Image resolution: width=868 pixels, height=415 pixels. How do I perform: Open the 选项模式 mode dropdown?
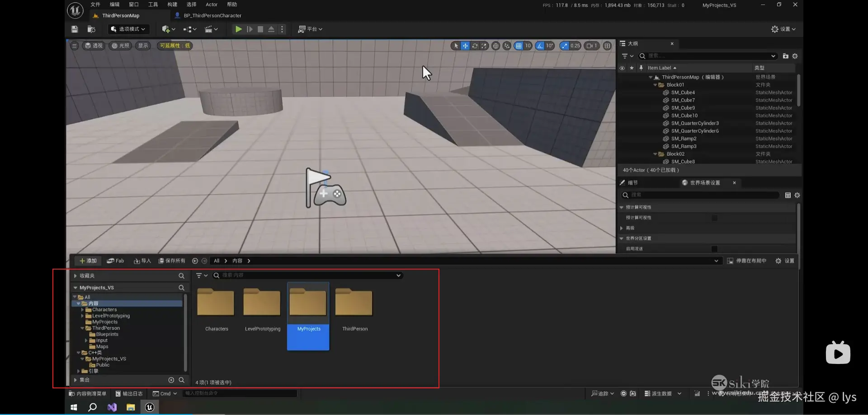128,29
